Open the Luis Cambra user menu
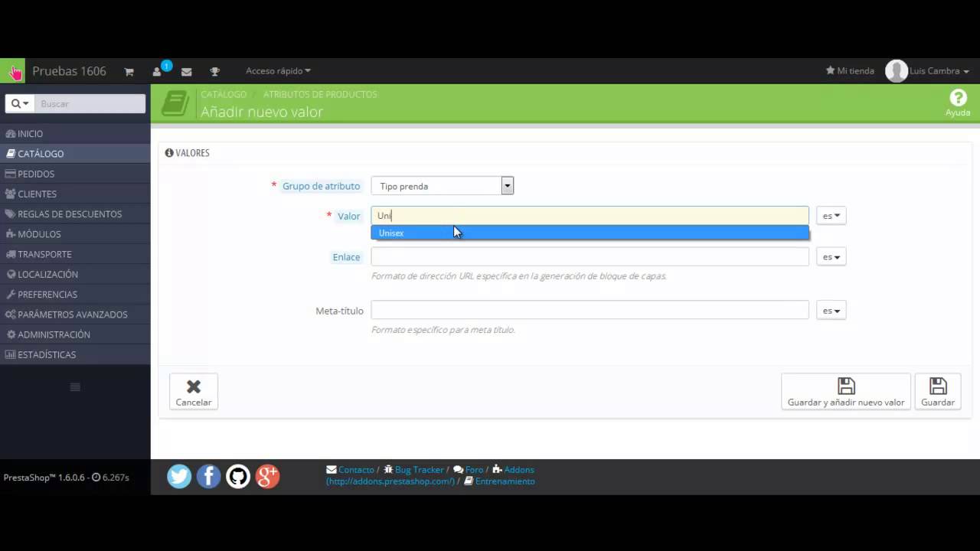980x551 pixels. point(939,71)
